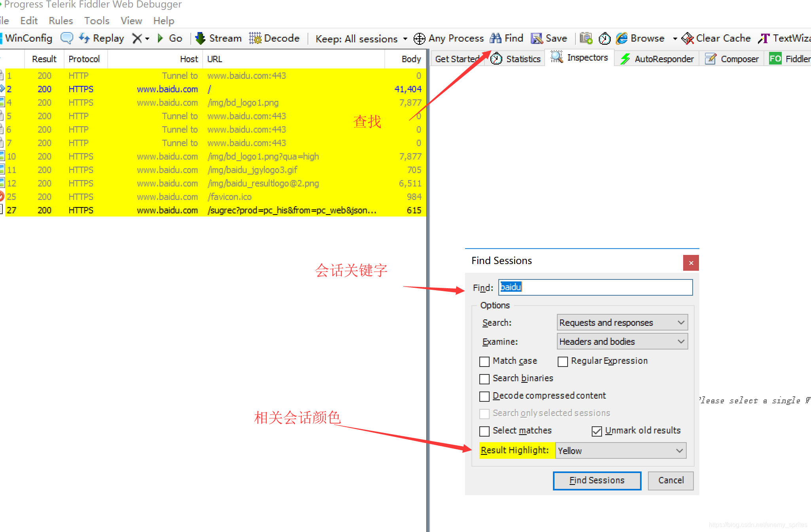This screenshot has height=532, width=811.
Task: Click the Cancel button
Action: click(x=670, y=481)
